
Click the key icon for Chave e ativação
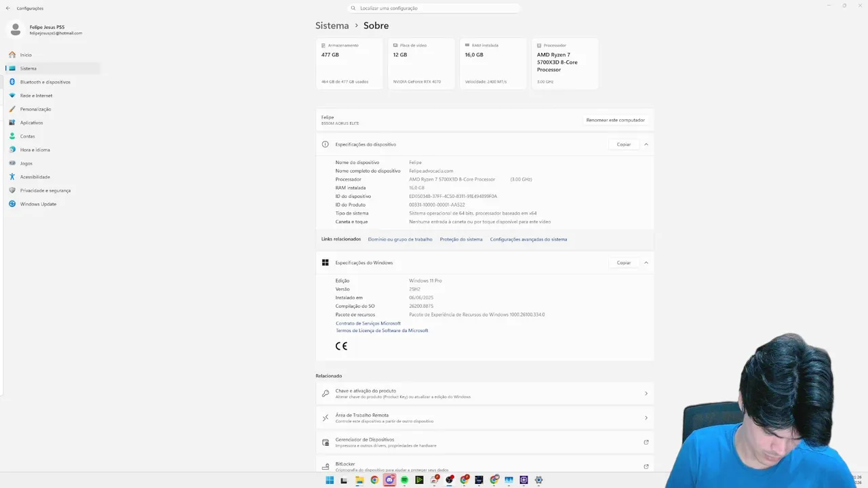(325, 393)
